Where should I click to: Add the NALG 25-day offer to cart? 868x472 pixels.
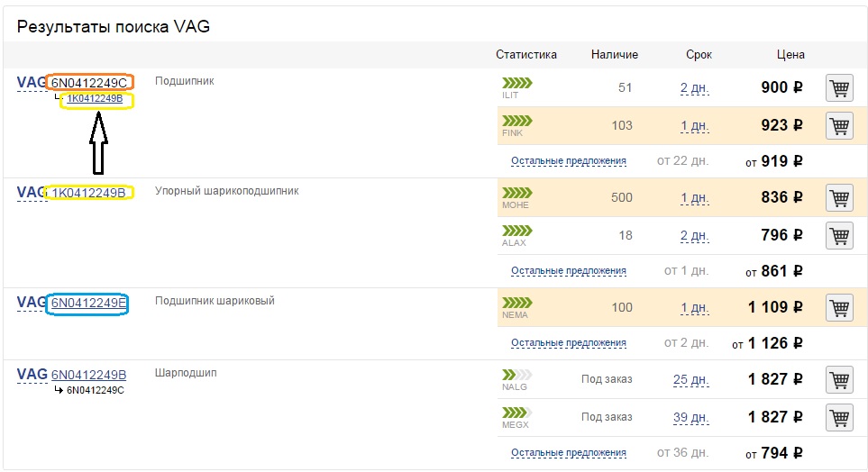pos(839,379)
